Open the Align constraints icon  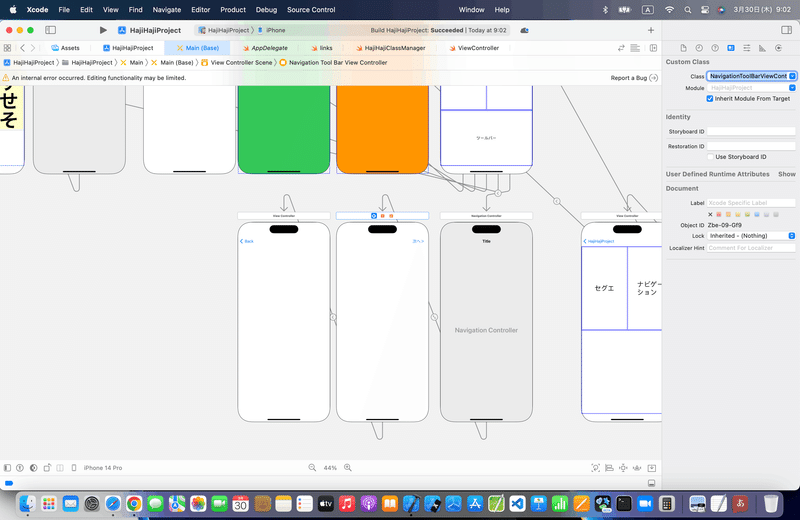click(x=609, y=468)
